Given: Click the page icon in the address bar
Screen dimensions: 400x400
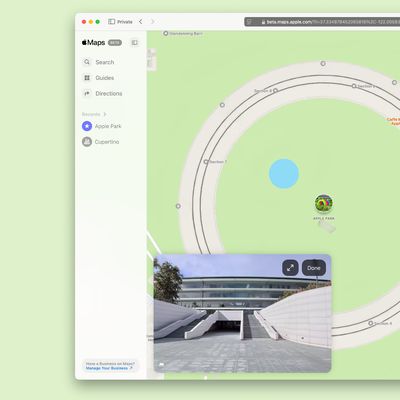Looking at the screenshot, I should 249,22.
